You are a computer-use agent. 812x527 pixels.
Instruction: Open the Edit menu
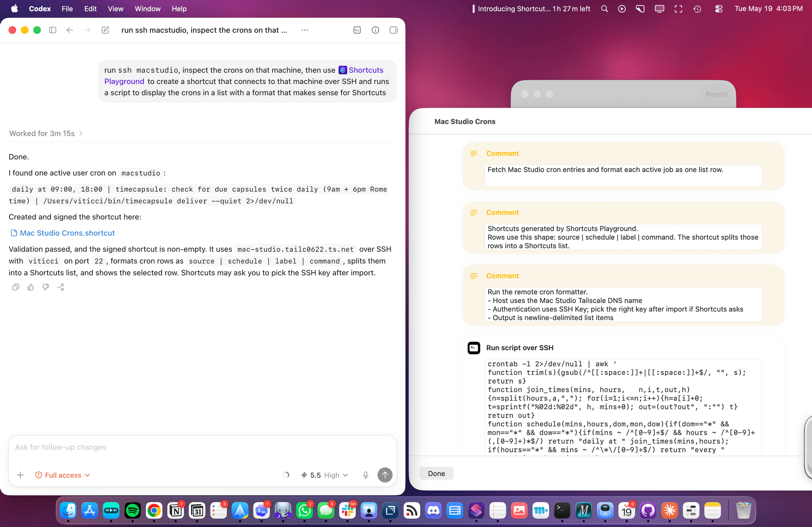(x=90, y=9)
